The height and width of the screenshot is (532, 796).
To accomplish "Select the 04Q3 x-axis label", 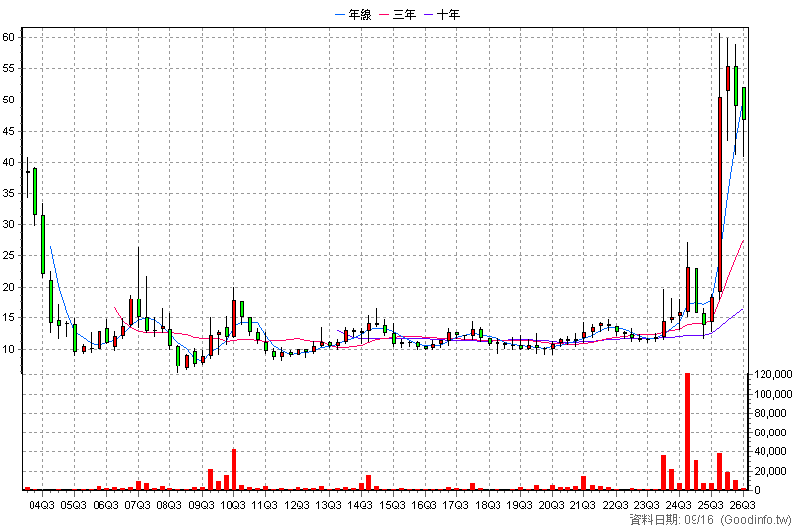I will pos(41,505).
